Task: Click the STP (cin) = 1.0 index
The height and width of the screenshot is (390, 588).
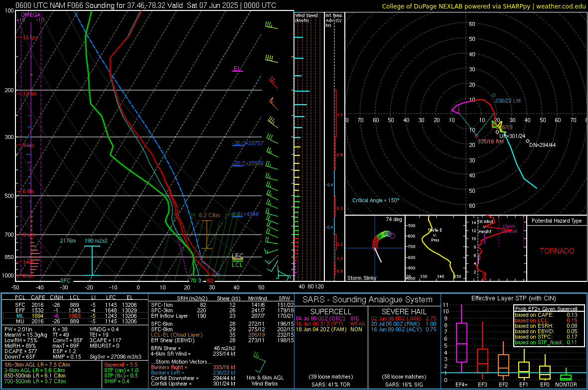Action: pyautogui.click(x=121, y=370)
